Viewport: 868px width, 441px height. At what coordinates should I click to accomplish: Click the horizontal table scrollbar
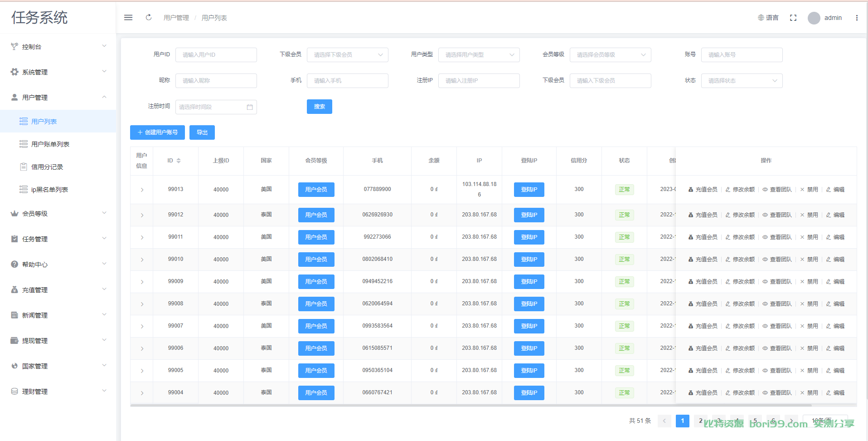(470, 405)
